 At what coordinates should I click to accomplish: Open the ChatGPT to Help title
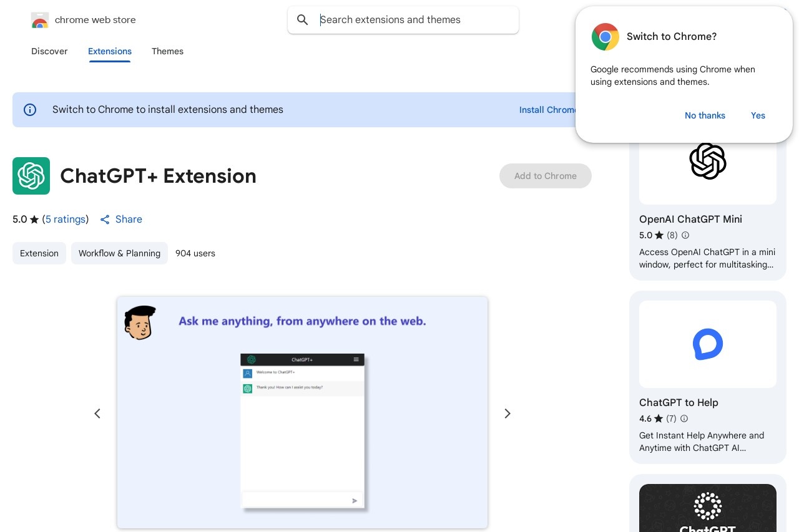tap(679, 403)
